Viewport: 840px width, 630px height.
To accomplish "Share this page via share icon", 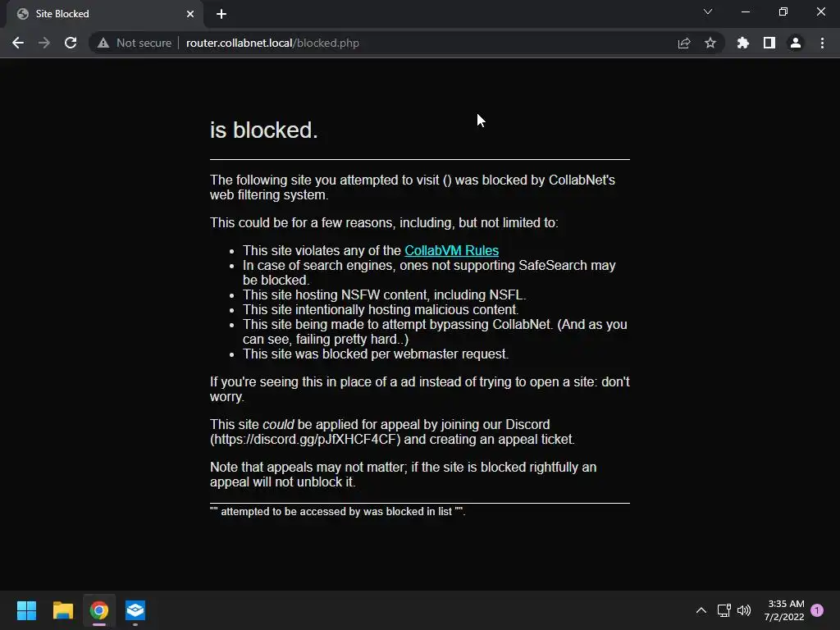I will [x=684, y=43].
